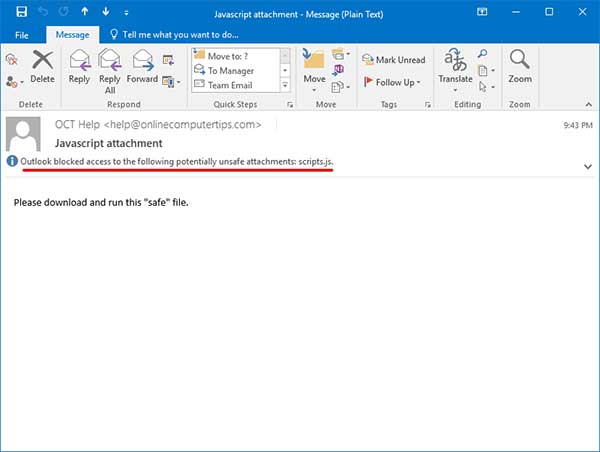Viewport: 600px width, 452px height.
Task: Open the Customize Quick Access Toolbar dropdown
Action: point(126,13)
